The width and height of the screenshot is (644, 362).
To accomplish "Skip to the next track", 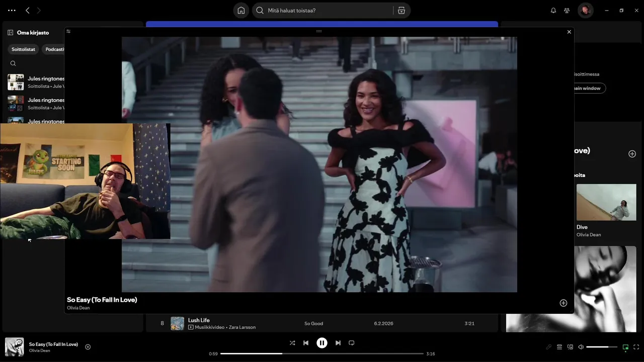I will point(338,343).
